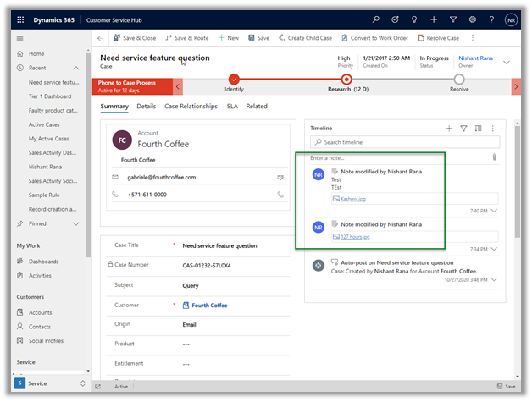Expand the Pinned section in sidebar
The image size is (532, 402).
tap(75, 223)
